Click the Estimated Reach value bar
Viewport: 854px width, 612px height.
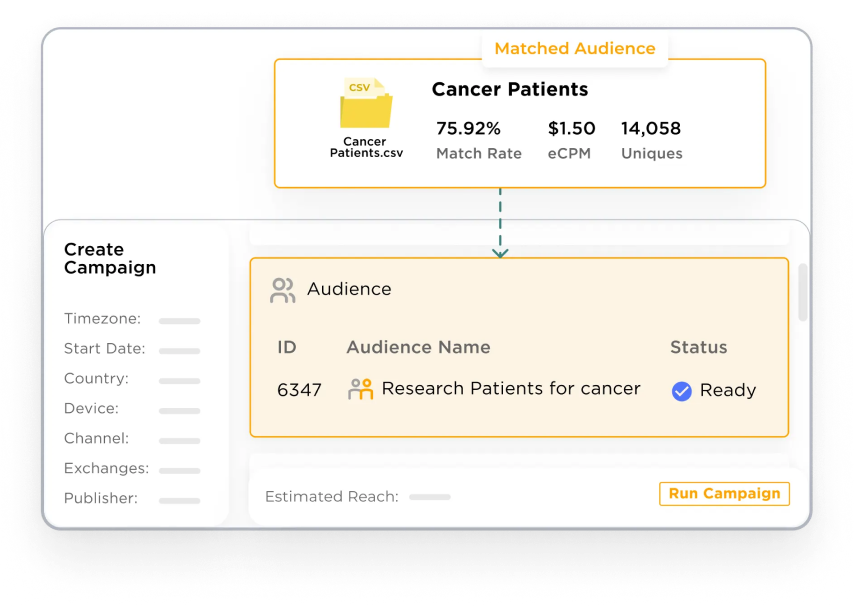coord(430,497)
